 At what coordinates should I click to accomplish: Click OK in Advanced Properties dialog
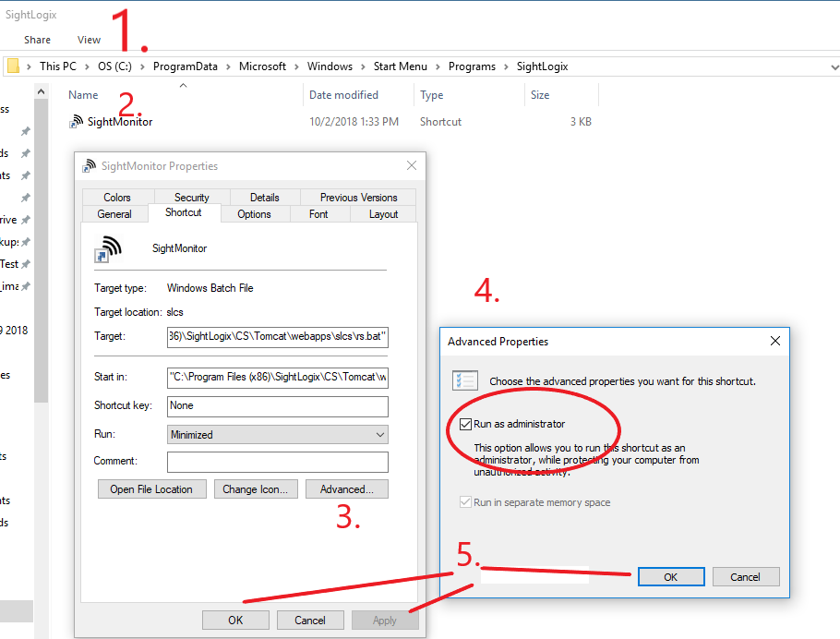tap(671, 577)
